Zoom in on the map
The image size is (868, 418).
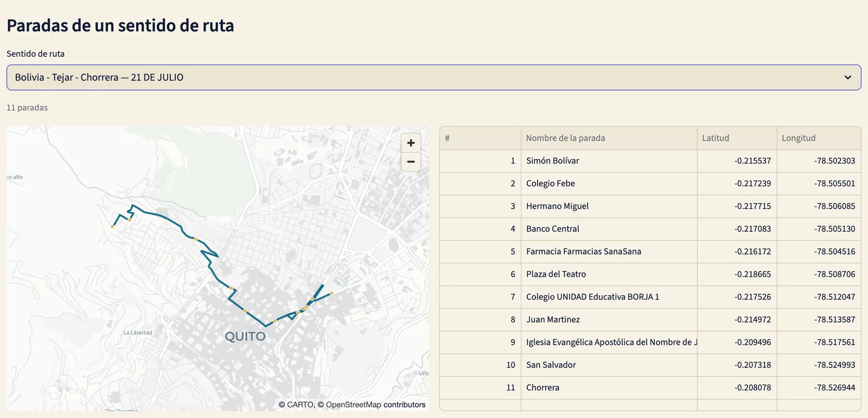pos(411,143)
